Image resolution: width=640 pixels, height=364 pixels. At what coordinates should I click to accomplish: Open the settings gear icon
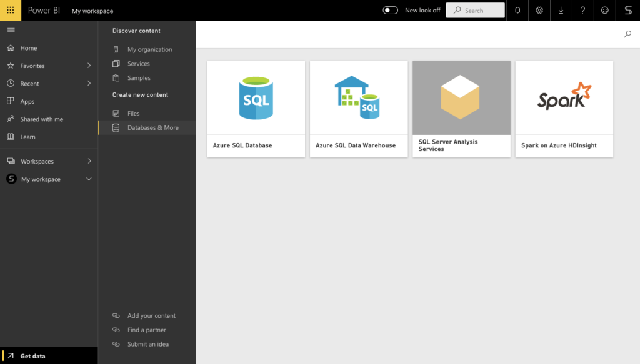click(x=539, y=11)
